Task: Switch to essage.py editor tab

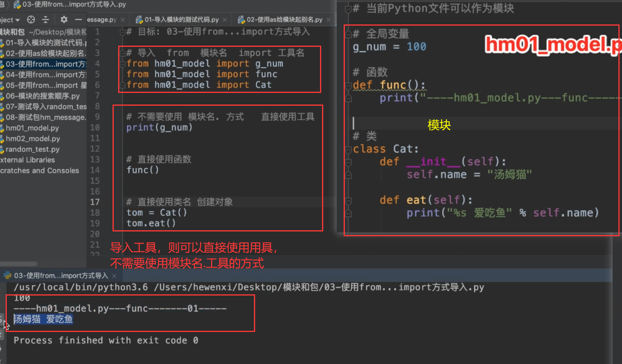Action: (x=102, y=20)
